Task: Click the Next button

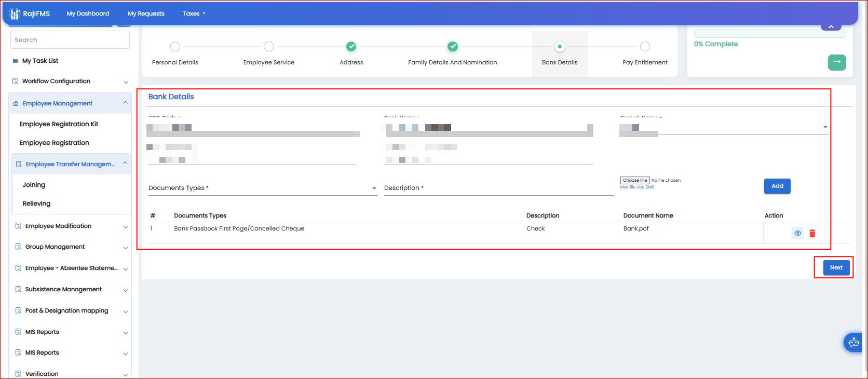Action: pos(836,268)
